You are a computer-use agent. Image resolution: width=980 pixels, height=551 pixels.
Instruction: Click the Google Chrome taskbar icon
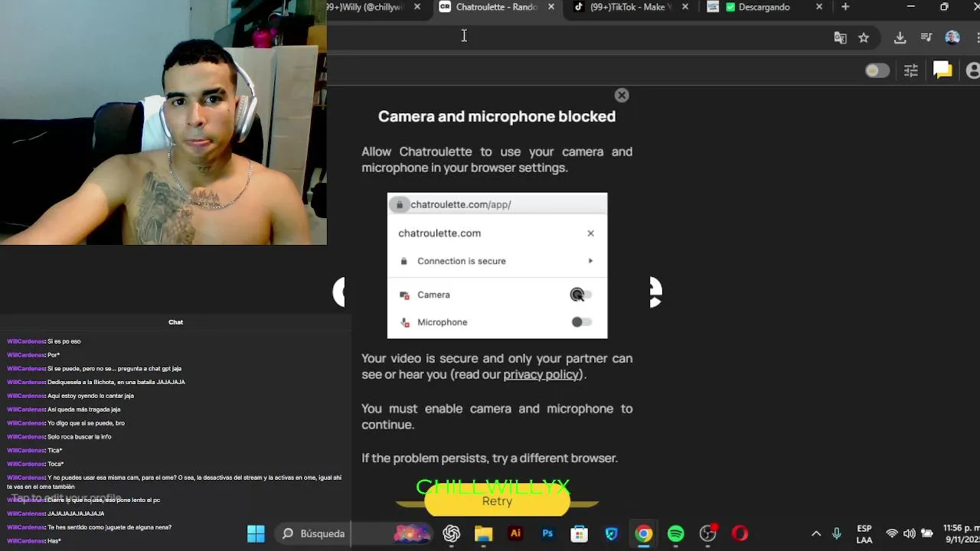point(643,533)
